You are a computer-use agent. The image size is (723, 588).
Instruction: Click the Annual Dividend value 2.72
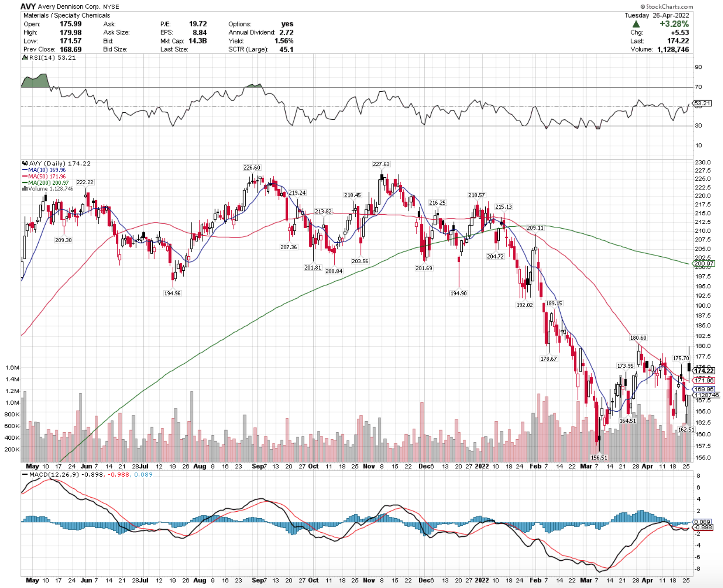pyautogui.click(x=286, y=32)
